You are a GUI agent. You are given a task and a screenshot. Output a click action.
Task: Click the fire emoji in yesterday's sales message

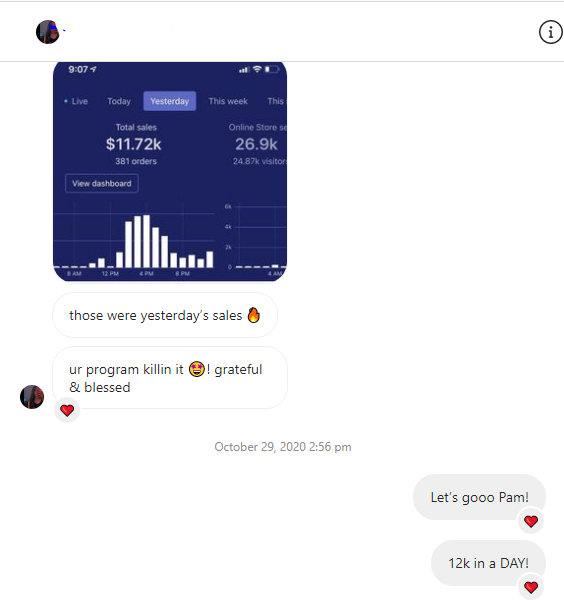coord(254,315)
